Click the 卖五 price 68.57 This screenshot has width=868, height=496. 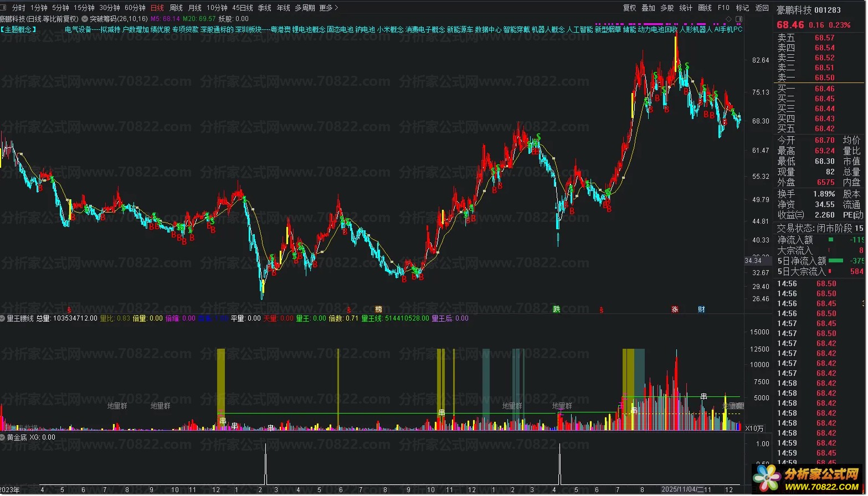824,38
